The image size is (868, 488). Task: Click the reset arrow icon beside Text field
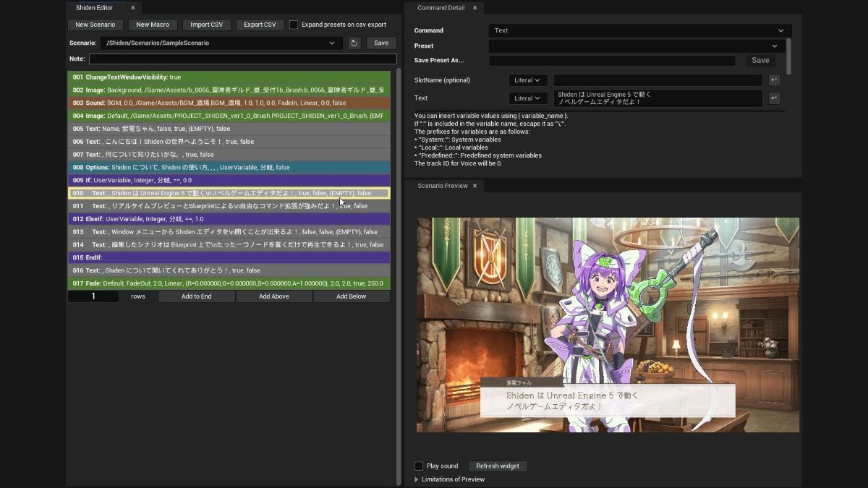(774, 98)
